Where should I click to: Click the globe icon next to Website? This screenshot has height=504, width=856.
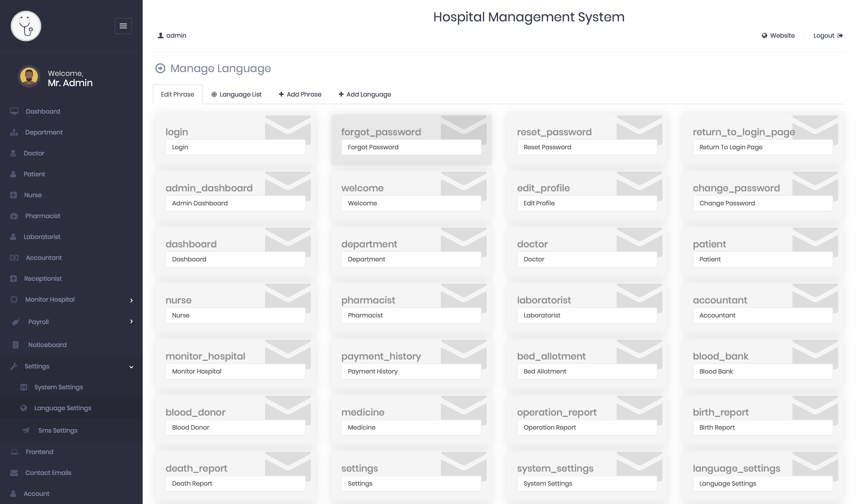pos(764,36)
